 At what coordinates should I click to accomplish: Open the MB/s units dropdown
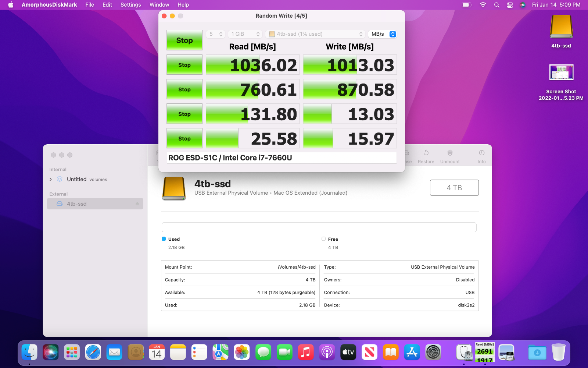383,34
